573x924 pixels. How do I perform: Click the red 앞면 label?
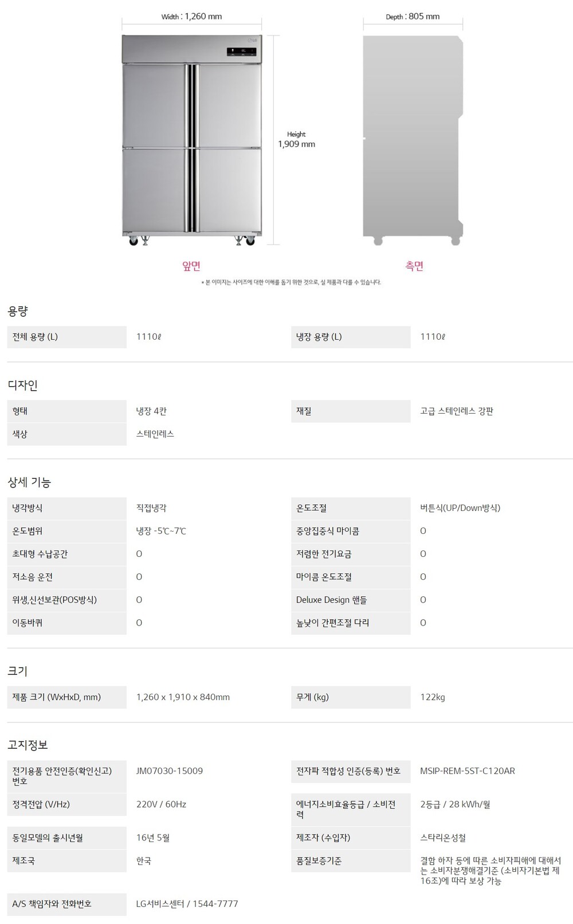pyautogui.click(x=191, y=266)
